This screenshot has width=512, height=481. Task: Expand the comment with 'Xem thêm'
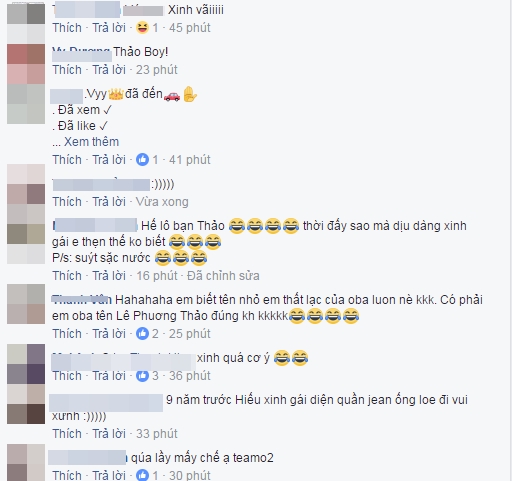tap(91, 142)
